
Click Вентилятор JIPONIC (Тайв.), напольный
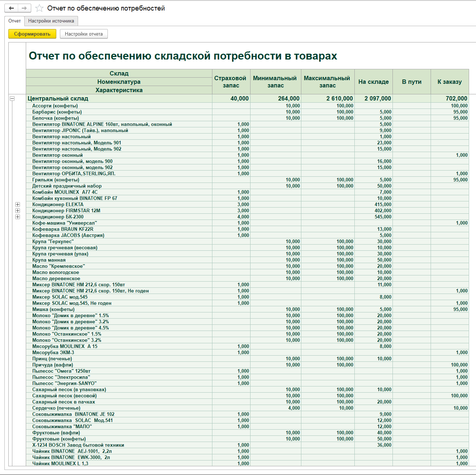pyautogui.click(x=80, y=131)
